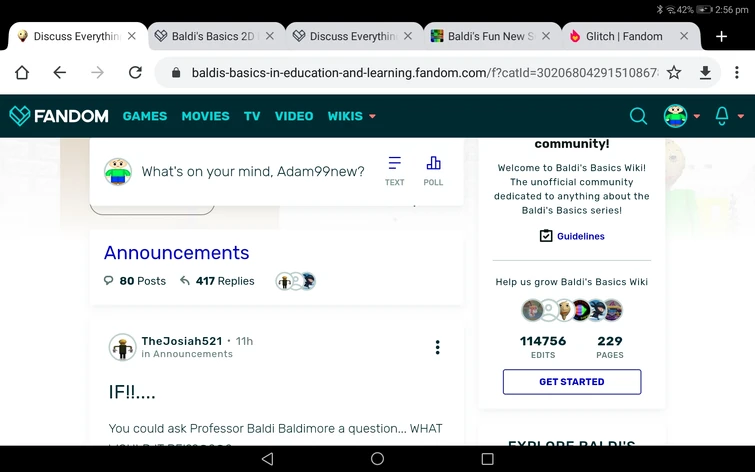The height and width of the screenshot is (472, 755).
Task: Click the 229 PAGES statistic
Action: (x=610, y=347)
